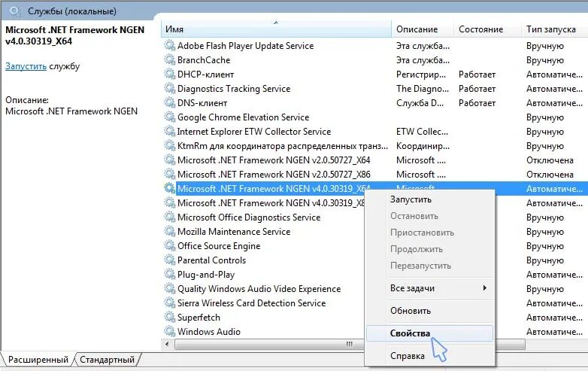Screen dimensions: 588x371
Task: Click gear icon of Internet Explorer ETW Collector Service
Action: tap(169, 131)
